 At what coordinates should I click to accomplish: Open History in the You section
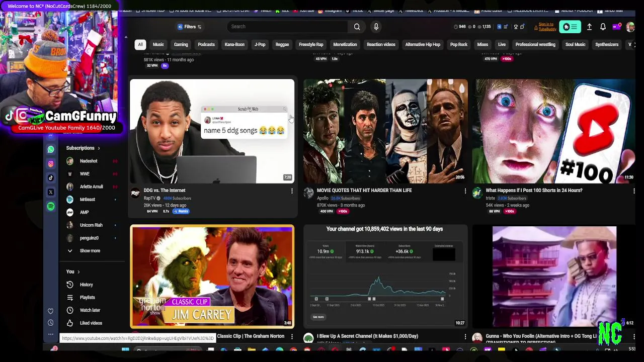[x=86, y=285]
